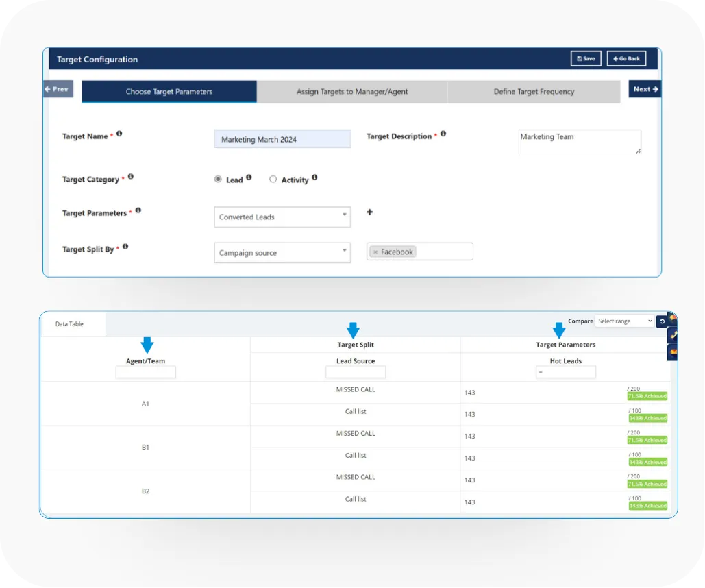This screenshot has height=588, width=705.
Task: Select the Activity radio button
Action: coord(273,179)
